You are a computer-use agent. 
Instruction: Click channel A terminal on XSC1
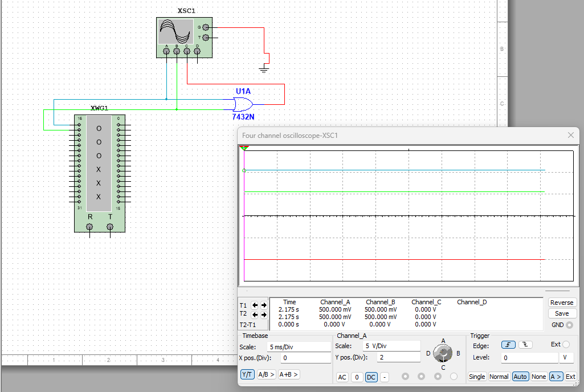[x=166, y=51]
